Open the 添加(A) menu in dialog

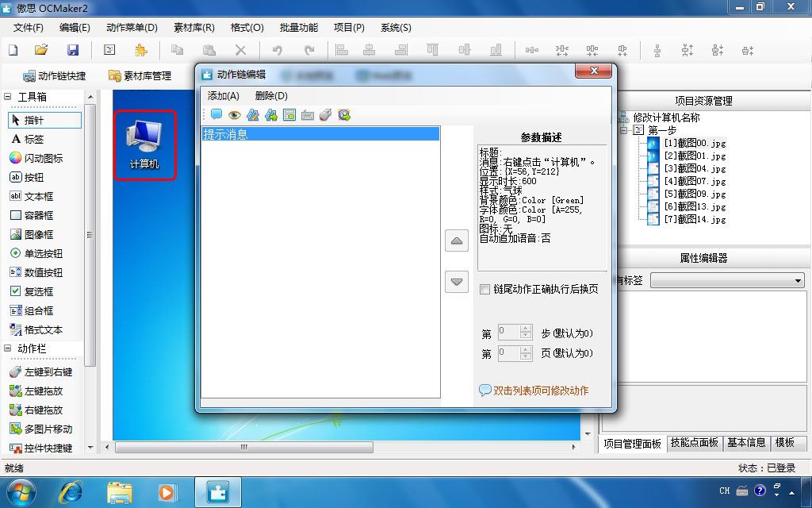pos(223,96)
